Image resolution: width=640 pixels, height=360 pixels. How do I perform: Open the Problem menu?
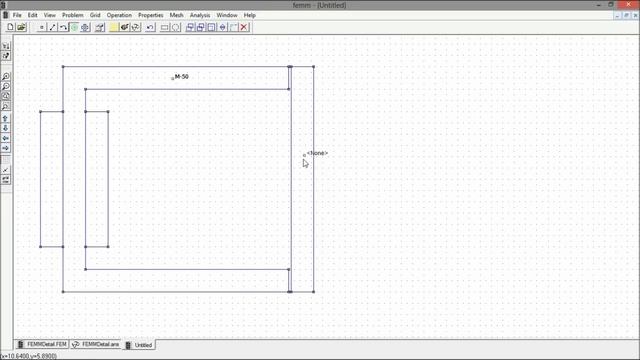(x=73, y=15)
